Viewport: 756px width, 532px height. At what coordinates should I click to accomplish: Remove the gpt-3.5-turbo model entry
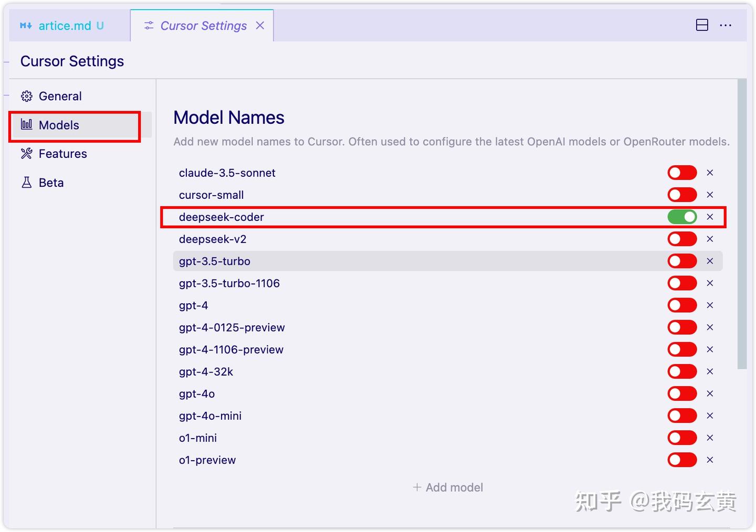coord(710,261)
